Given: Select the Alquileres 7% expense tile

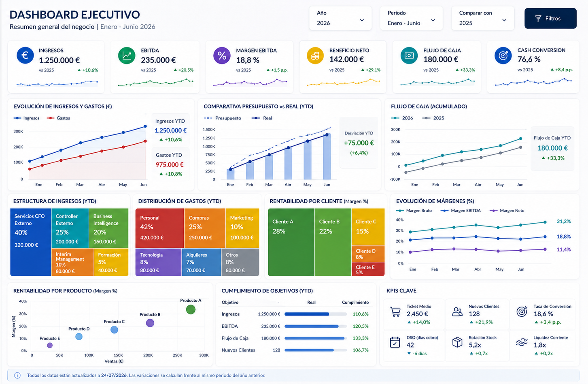Looking at the screenshot, I should click(201, 262).
